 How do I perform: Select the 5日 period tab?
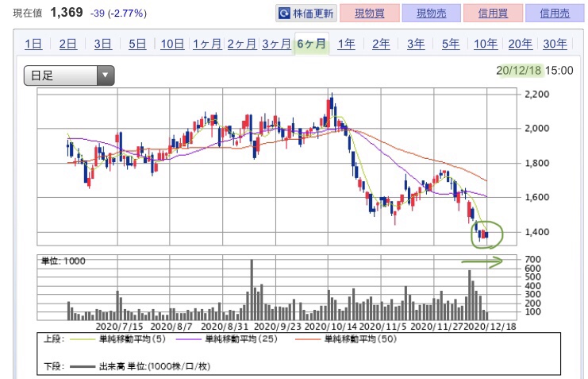(137, 44)
